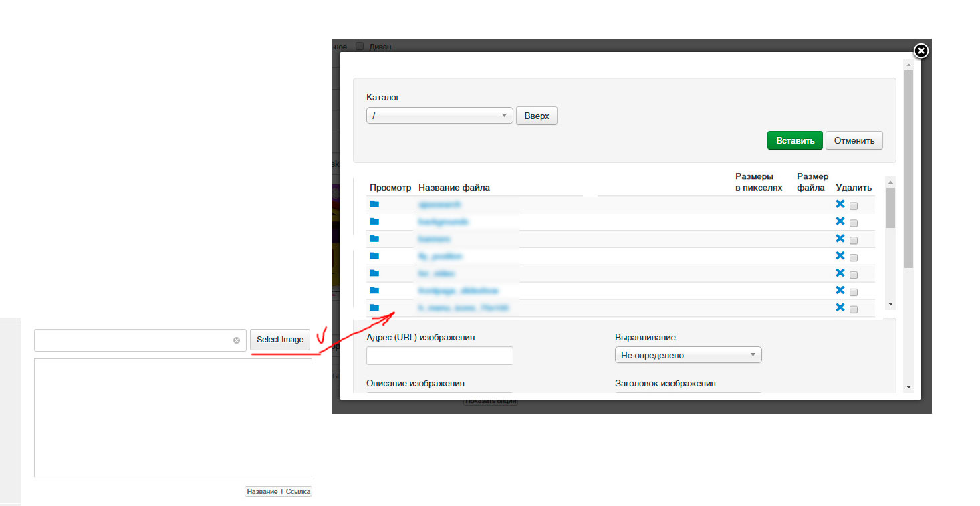Click the Адрес (URL) изображения input field
This screenshot has height=506, width=980.
(439, 356)
